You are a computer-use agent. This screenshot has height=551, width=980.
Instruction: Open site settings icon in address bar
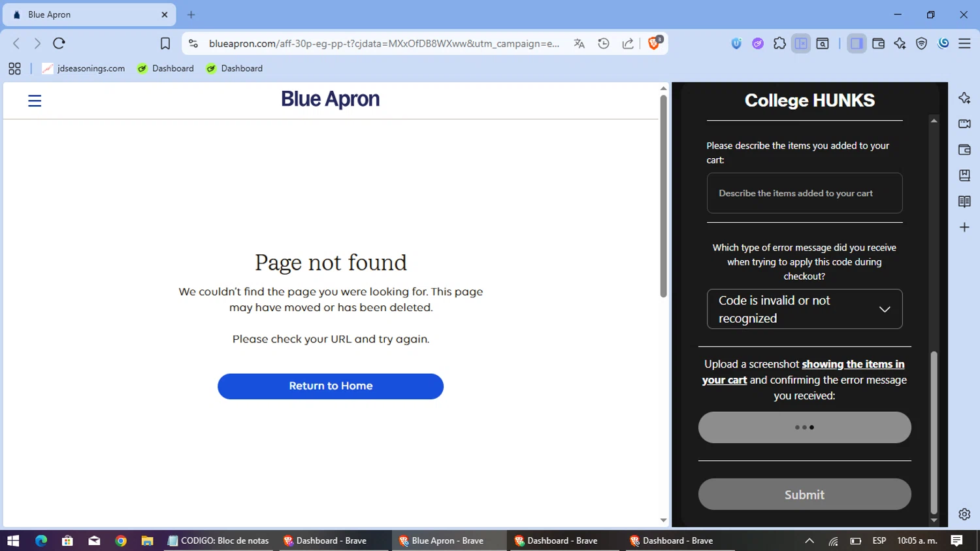click(193, 43)
